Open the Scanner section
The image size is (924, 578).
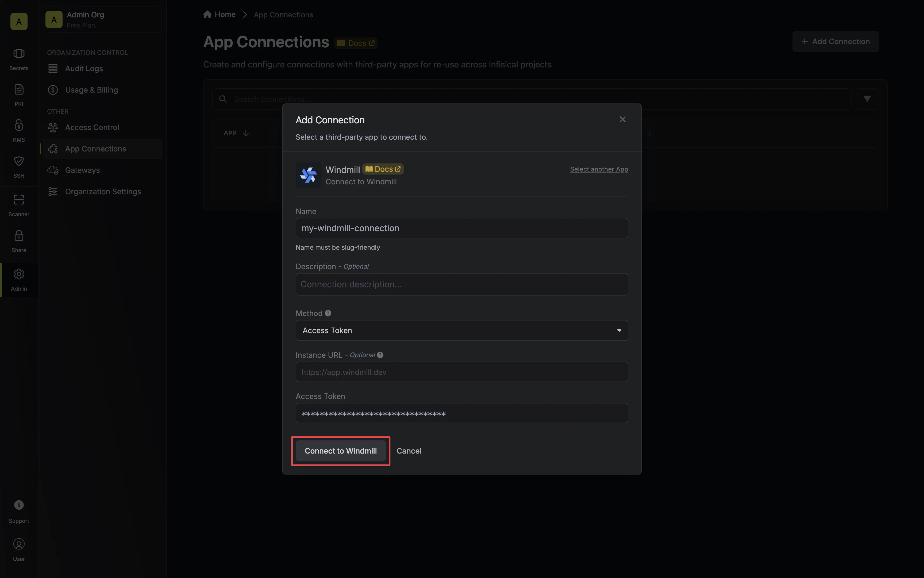point(19,206)
